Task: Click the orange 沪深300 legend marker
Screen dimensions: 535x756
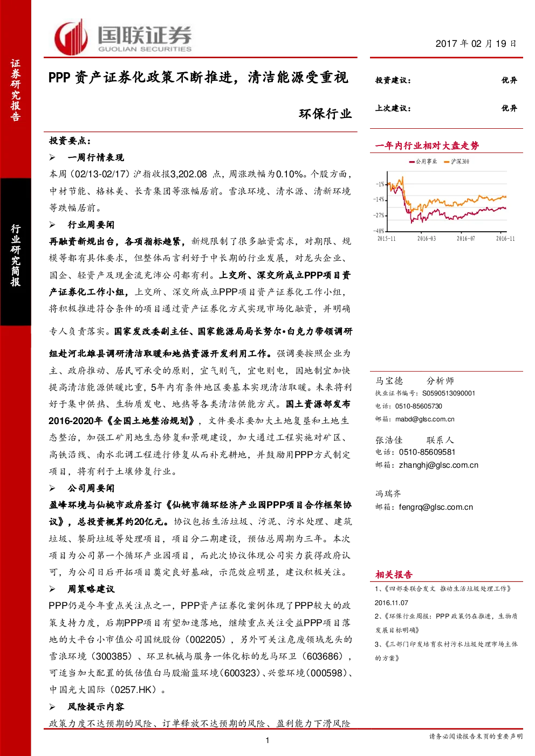Action: (x=447, y=162)
